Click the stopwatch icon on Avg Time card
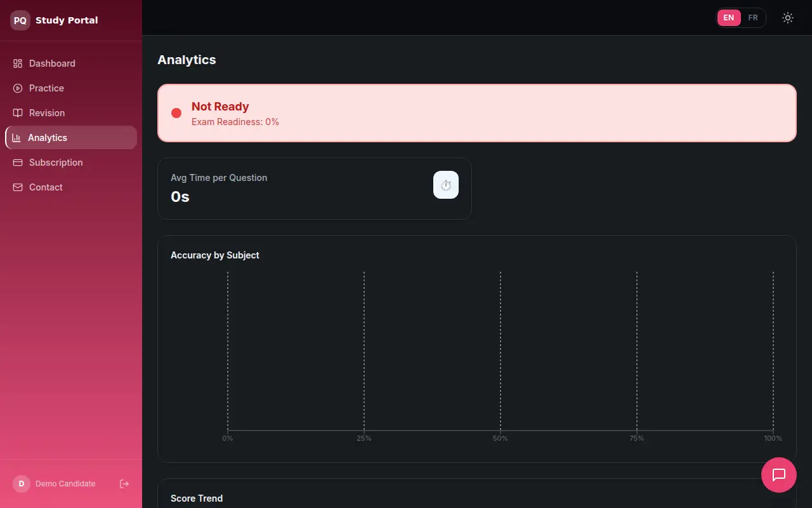 point(446,185)
